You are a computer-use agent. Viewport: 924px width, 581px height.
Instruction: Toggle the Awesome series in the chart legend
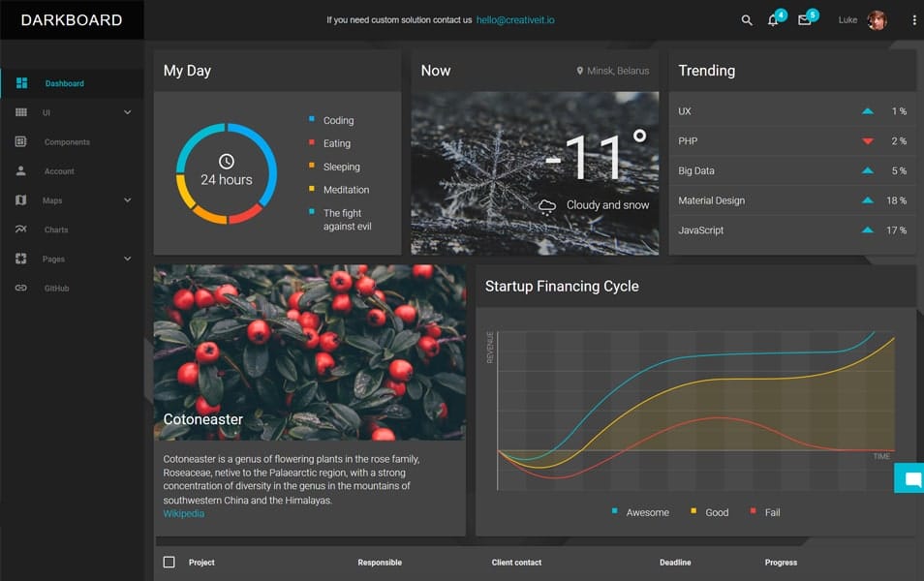pos(638,511)
